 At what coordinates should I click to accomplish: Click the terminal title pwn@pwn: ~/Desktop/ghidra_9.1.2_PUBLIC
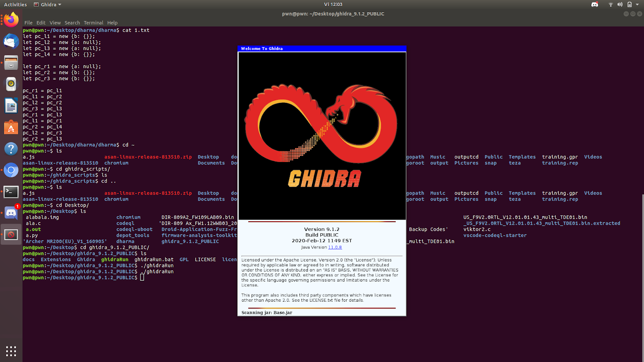[333, 14]
